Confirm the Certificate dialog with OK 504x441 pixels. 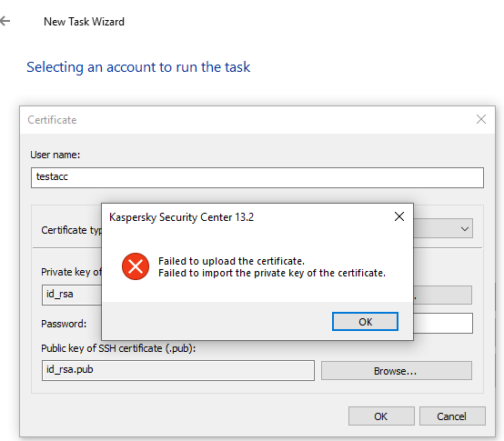point(381,416)
